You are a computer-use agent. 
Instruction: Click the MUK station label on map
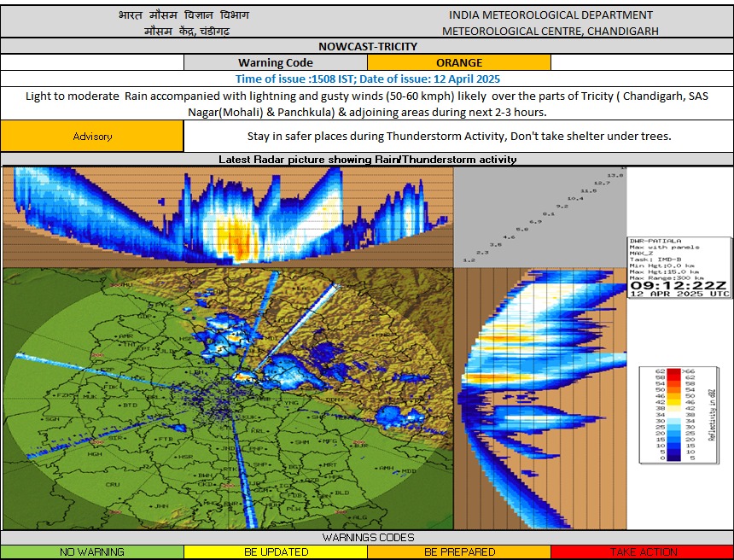point(90,397)
